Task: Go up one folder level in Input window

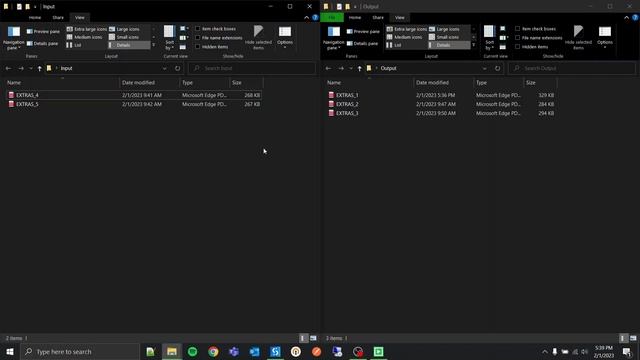Action: pyautogui.click(x=40, y=68)
